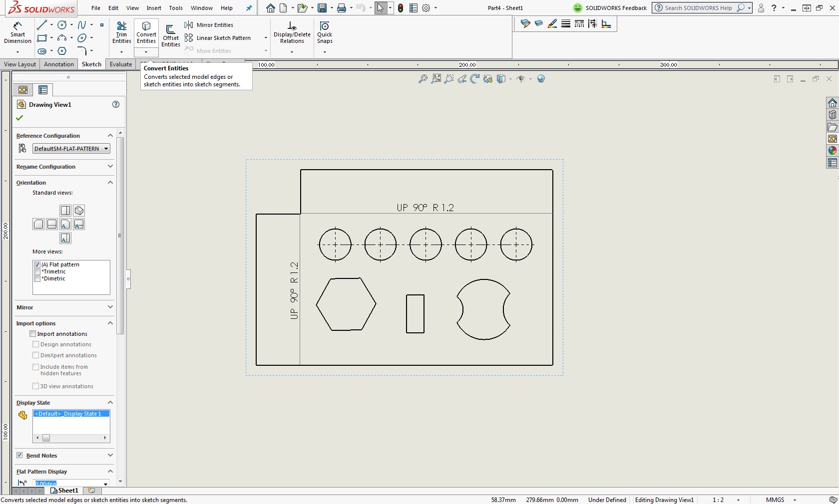Image resolution: width=839 pixels, height=504 pixels.
Task: Select the Smart Dimension tool
Action: pyautogui.click(x=17, y=33)
